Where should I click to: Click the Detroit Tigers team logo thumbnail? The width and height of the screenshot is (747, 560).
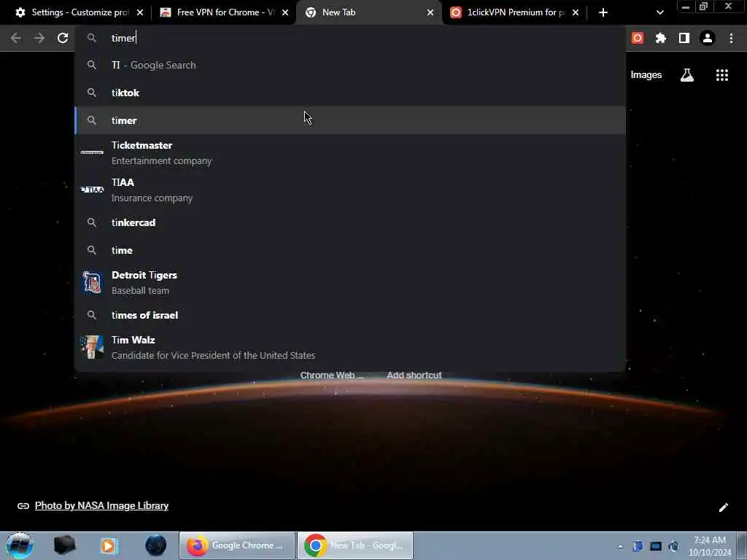click(x=92, y=282)
